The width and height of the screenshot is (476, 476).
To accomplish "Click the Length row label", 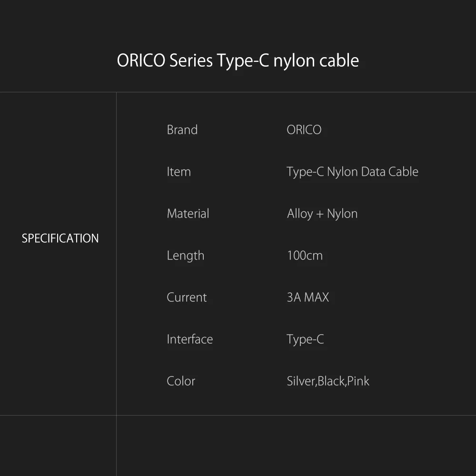I will click(x=185, y=256).
